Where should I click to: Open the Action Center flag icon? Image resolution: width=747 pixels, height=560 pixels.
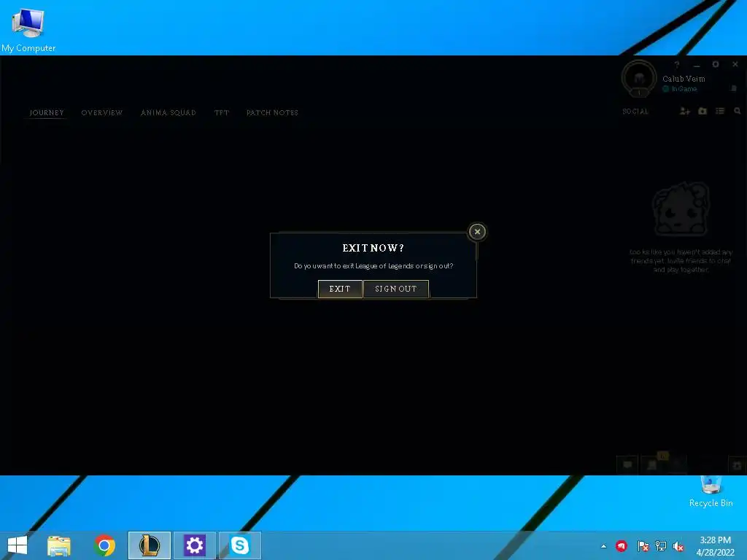643,546
